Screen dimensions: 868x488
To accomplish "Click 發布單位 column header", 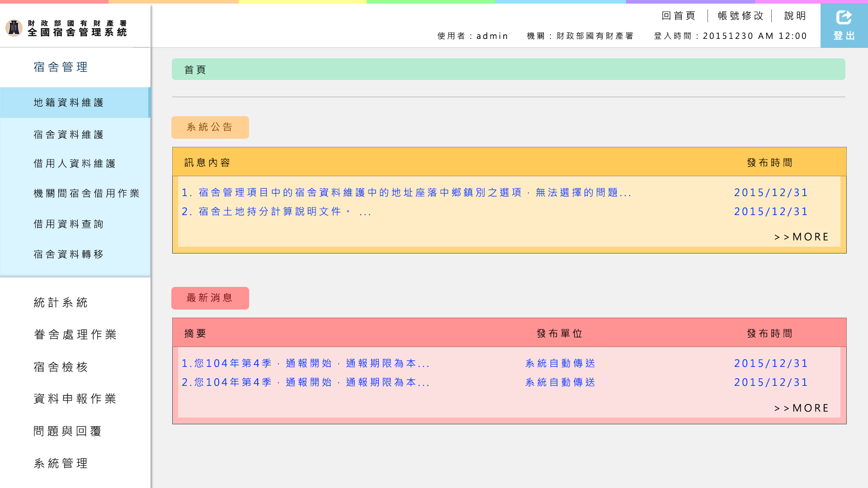I will (559, 333).
